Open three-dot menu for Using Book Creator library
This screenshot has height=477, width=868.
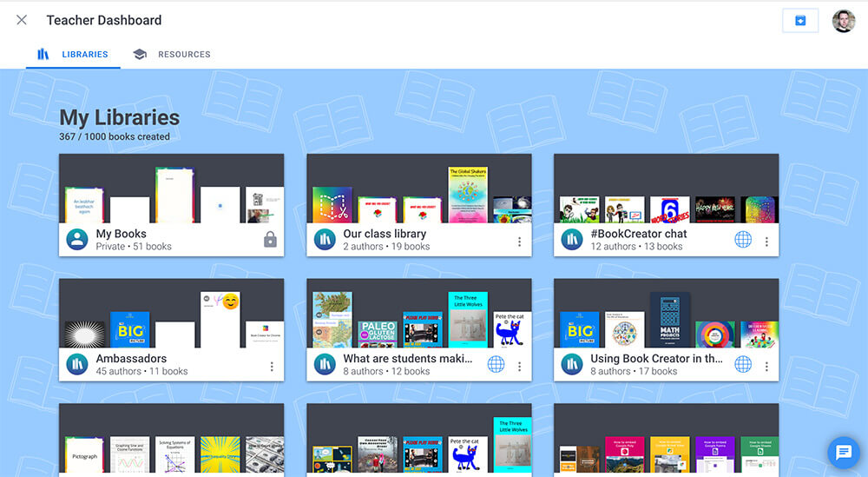(x=766, y=366)
